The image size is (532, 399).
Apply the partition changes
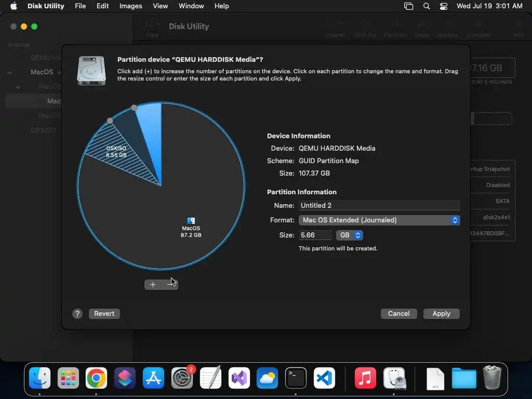pyautogui.click(x=441, y=313)
